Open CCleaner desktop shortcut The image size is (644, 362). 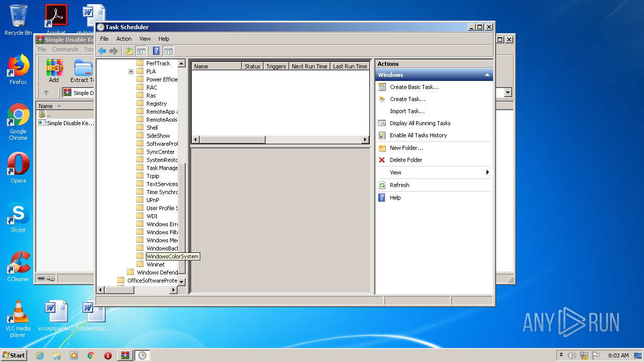(18, 266)
